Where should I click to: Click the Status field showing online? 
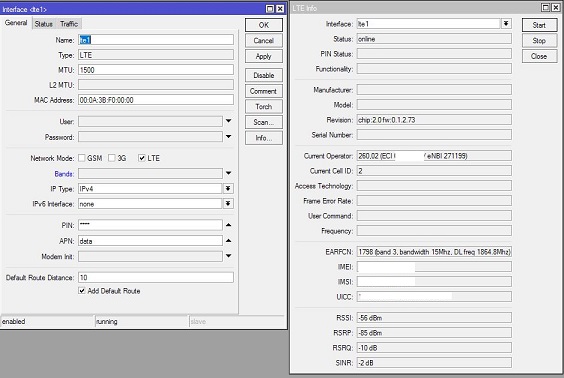pyautogui.click(x=434, y=39)
